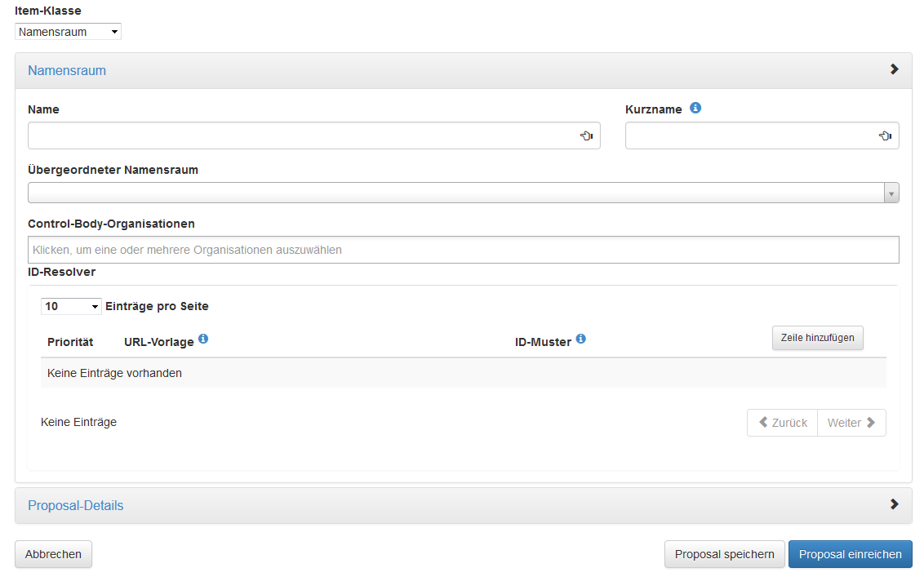Click the Übergeordneter Namensraum combo box field
Screen dimensions: 924x577
[463, 193]
